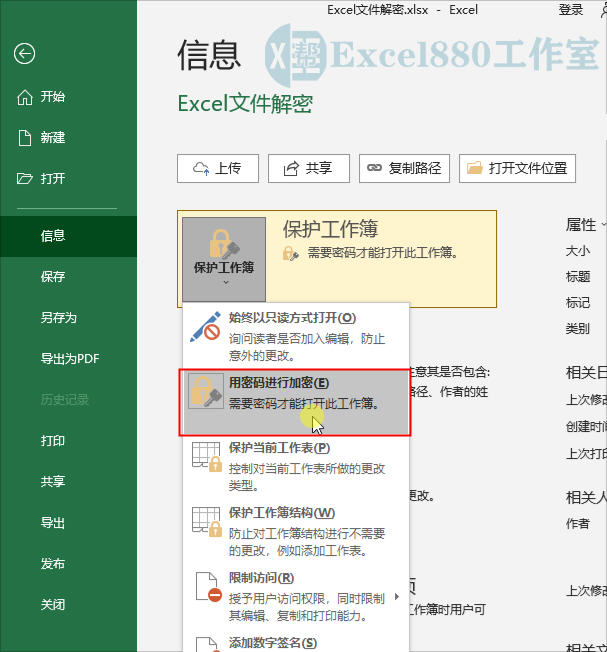This screenshot has width=607, height=652.
Task: Click the 类别 property label
Action: [x=578, y=328]
